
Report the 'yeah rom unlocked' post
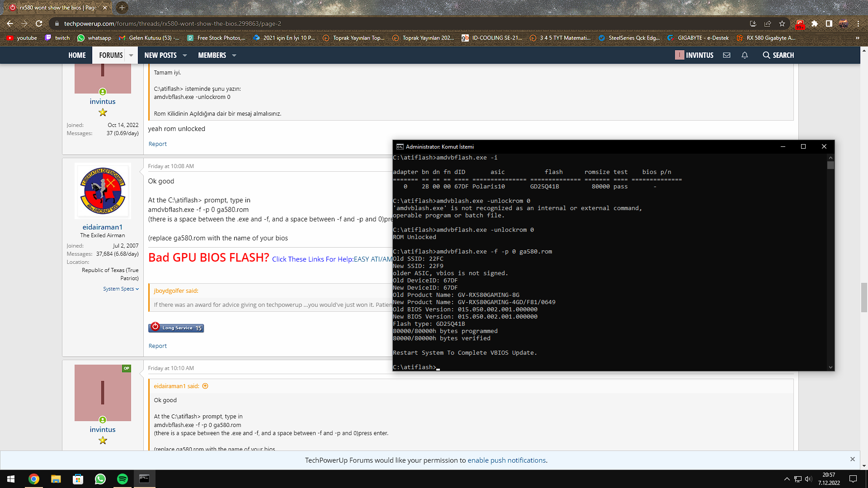(157, 144)
